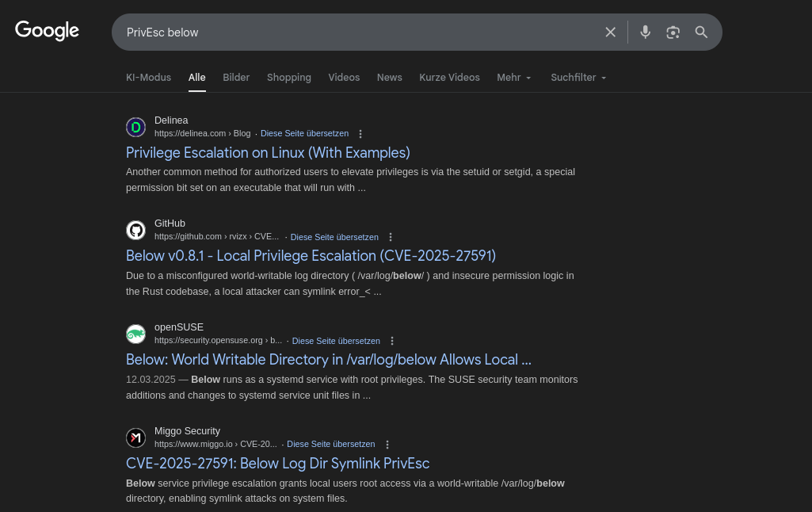The height and width of the screenshot is (512, 812).
Task: Open the News tab
Action: (389, 78)
